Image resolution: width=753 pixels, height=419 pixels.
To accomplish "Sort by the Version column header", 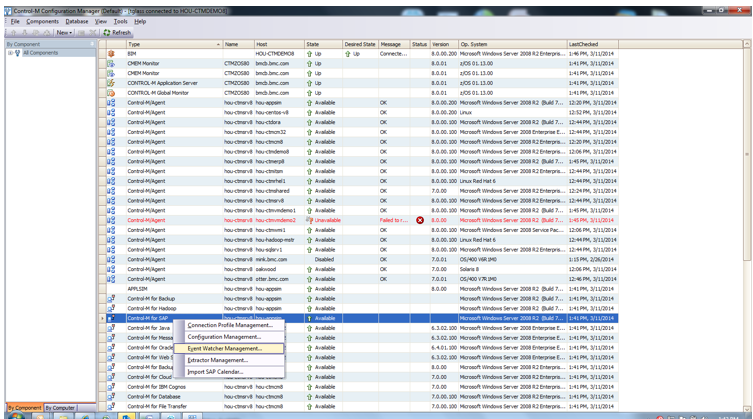I will click(444, 44).
